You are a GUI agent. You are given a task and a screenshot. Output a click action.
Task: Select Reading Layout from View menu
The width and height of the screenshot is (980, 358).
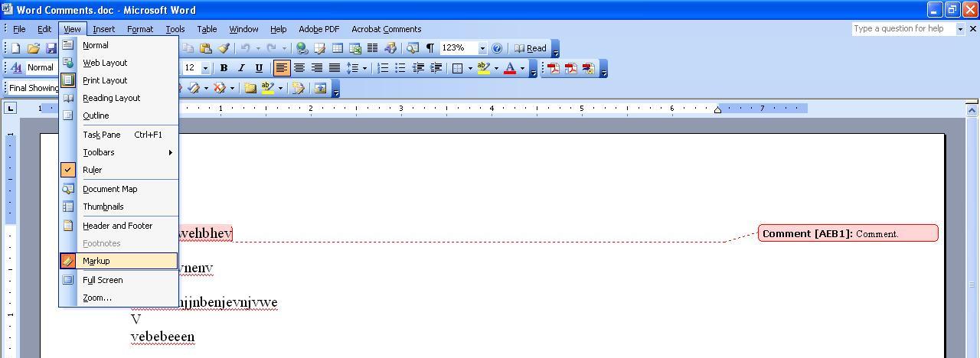[x=119, y=98]
